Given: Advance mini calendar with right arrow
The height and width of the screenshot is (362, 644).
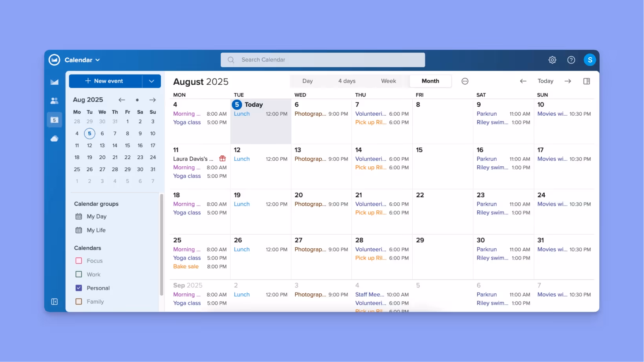Looking at the screenshot, I should click(x=153, y=100).
